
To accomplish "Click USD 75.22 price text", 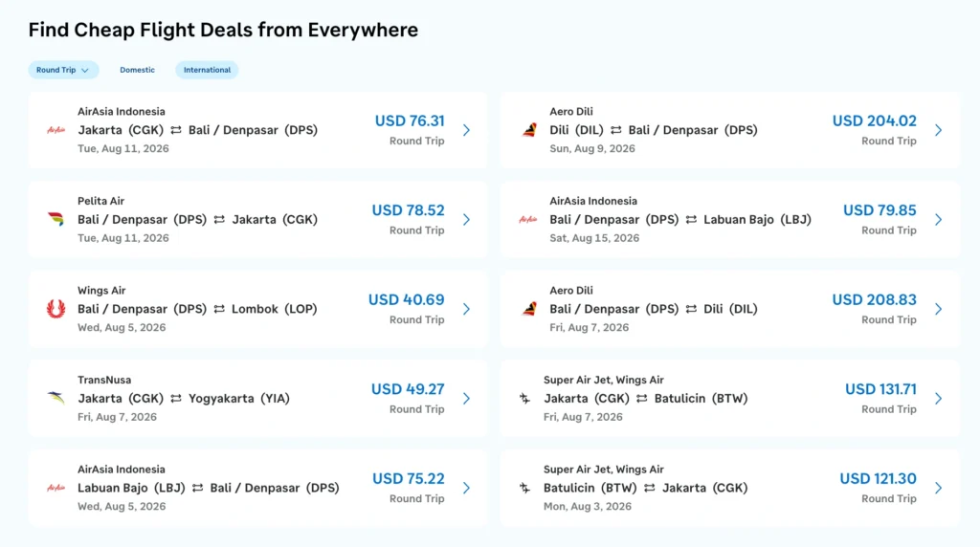I will [408, 478].
